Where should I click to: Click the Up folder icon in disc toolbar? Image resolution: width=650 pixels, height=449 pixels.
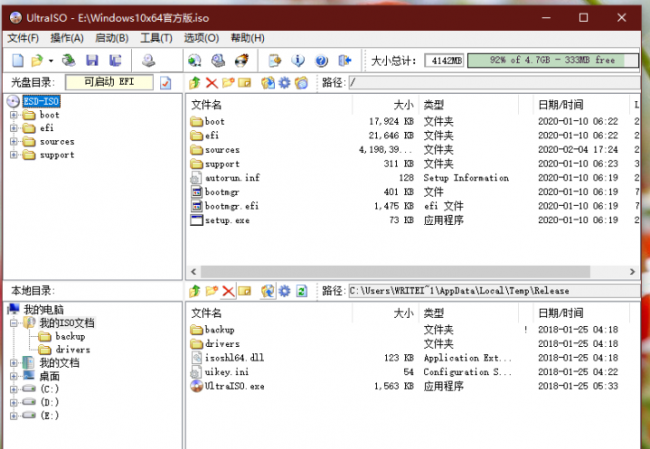[195, 83]
